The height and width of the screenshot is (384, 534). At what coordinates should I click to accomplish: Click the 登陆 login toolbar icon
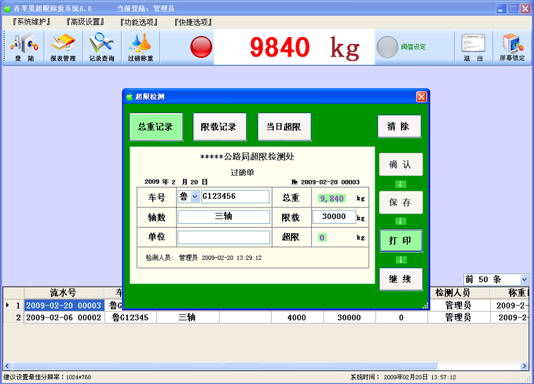[x=24, y=47]
